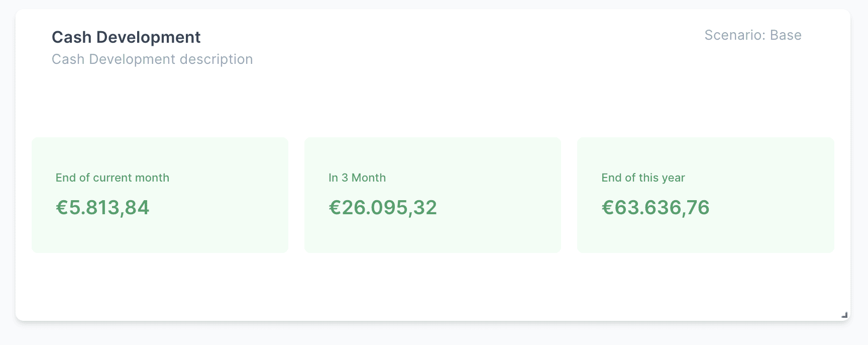Click the Scenario: Base label
Screen dimensions: 868x345
pyautogui.click(x=752, y=35)
